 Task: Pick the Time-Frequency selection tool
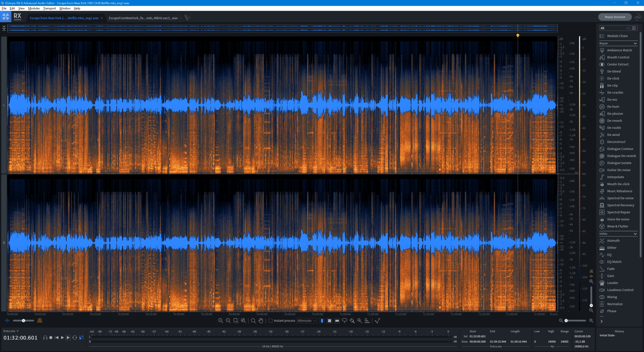click(330, 320)
